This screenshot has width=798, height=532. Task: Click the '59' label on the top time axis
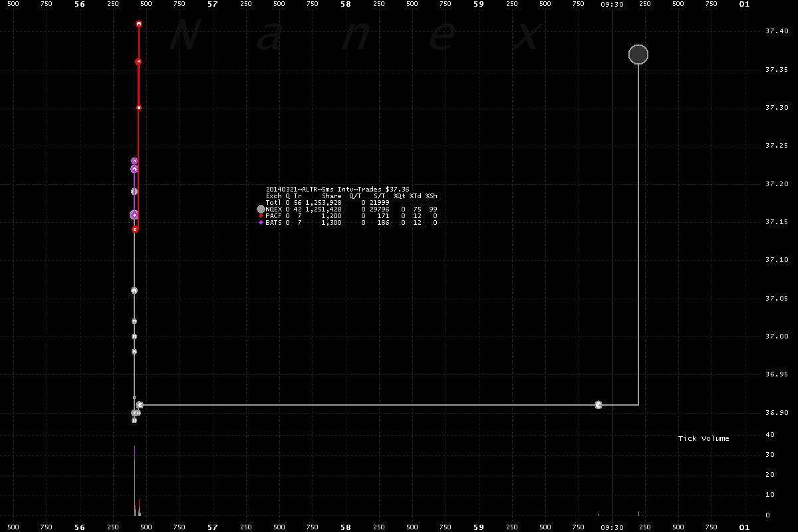[x=479, y=4]
